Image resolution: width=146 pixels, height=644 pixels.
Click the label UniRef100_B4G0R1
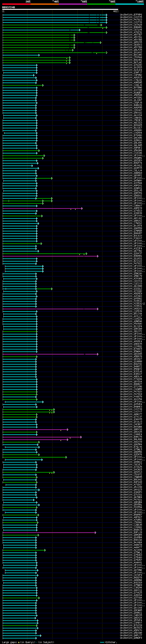(x=131, y=60)
